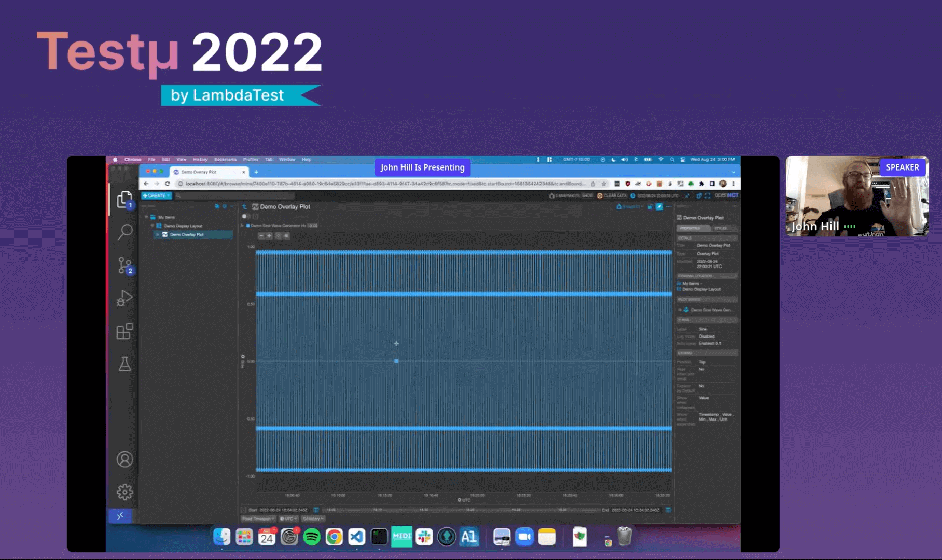
Task: Click the Spotify icon in the dock
Action: [x=312, y=537]
